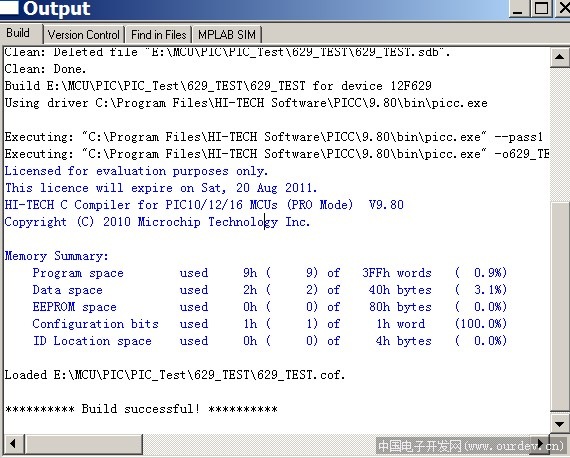Click the '(100.0%)' configuration usage value
570x458 pixels.
pos(481,324)
